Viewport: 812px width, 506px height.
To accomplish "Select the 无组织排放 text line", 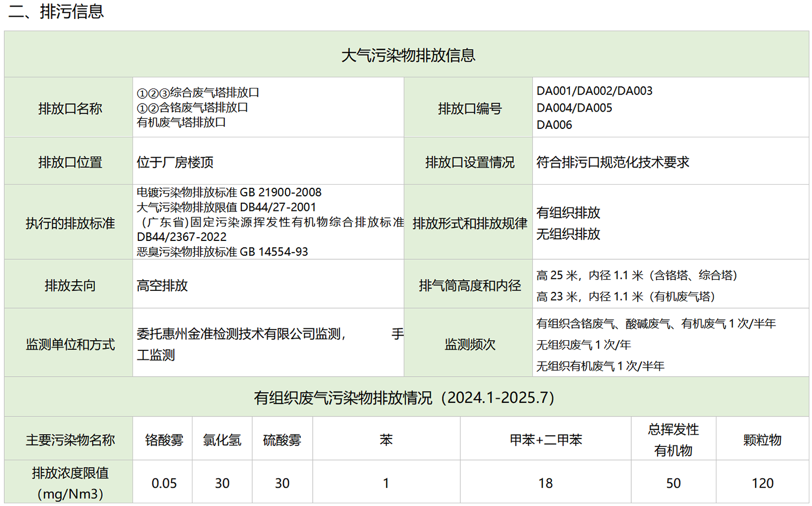I will (568, 234).
